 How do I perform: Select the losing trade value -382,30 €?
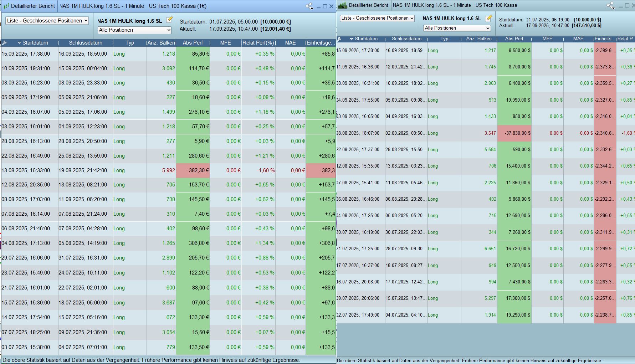point(193,170)
